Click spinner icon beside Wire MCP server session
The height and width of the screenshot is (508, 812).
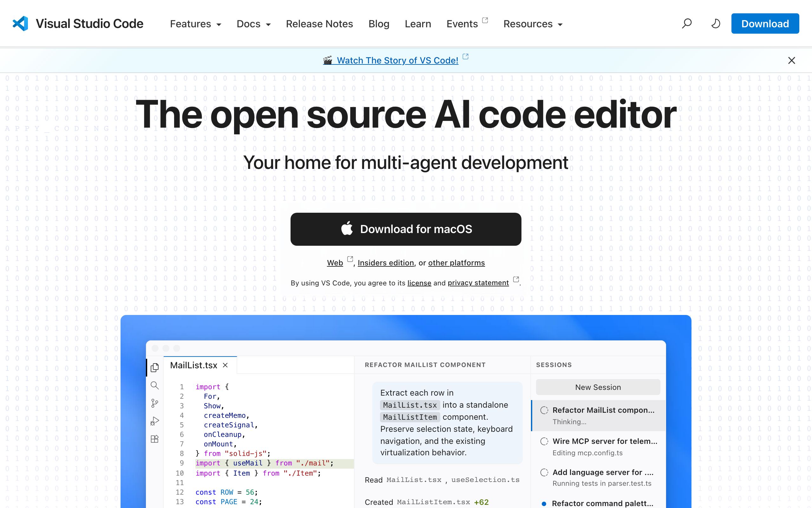pyautogui.click(x=544, y=441)
